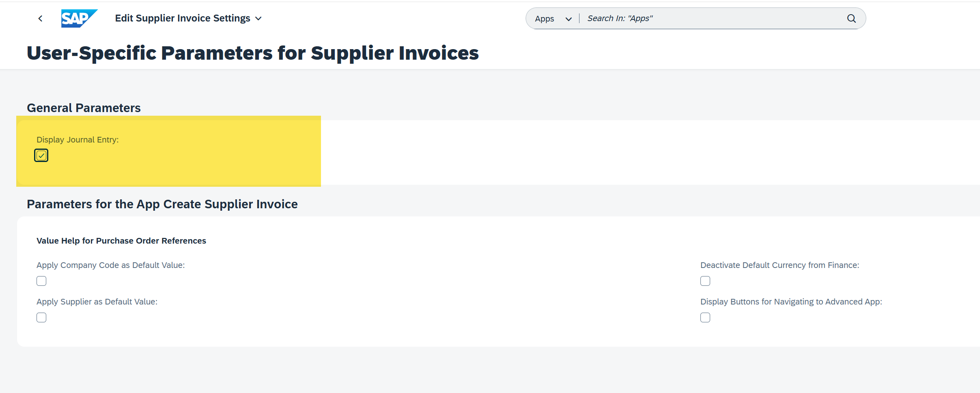Click the back navigation arrow

click(40, 19)
